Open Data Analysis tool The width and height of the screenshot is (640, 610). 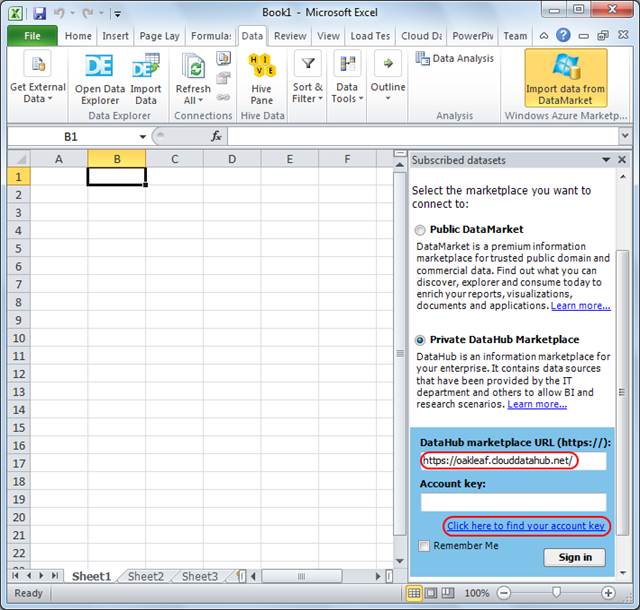pos(455,59)
